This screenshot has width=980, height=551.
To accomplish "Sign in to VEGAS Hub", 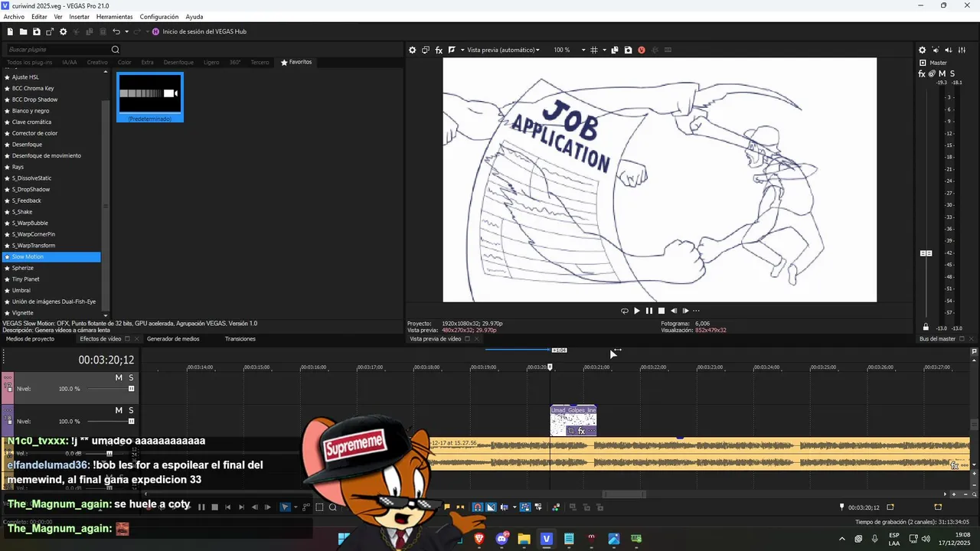I will (x=199, y=31).
